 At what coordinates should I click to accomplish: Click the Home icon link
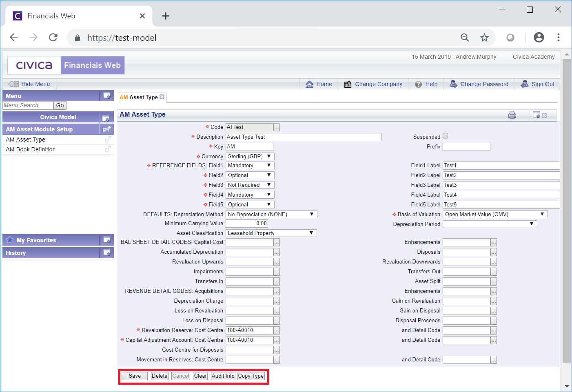[x=310, y=84]
